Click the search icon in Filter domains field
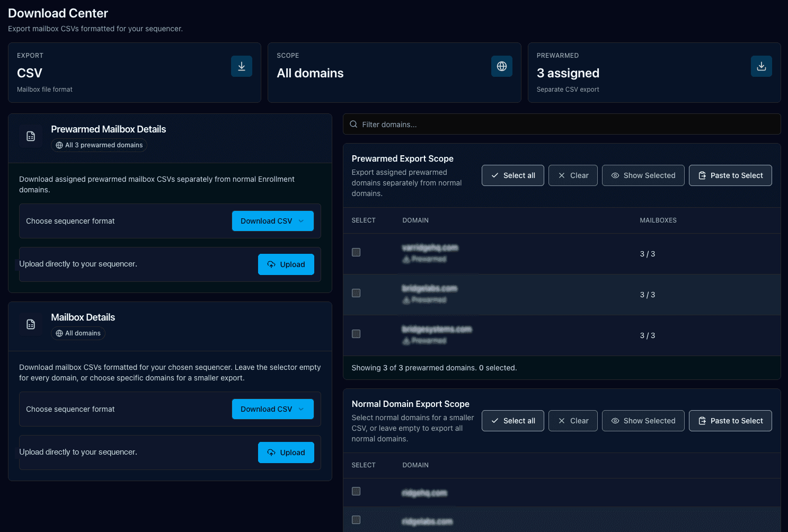 click(x=353, y=124)
